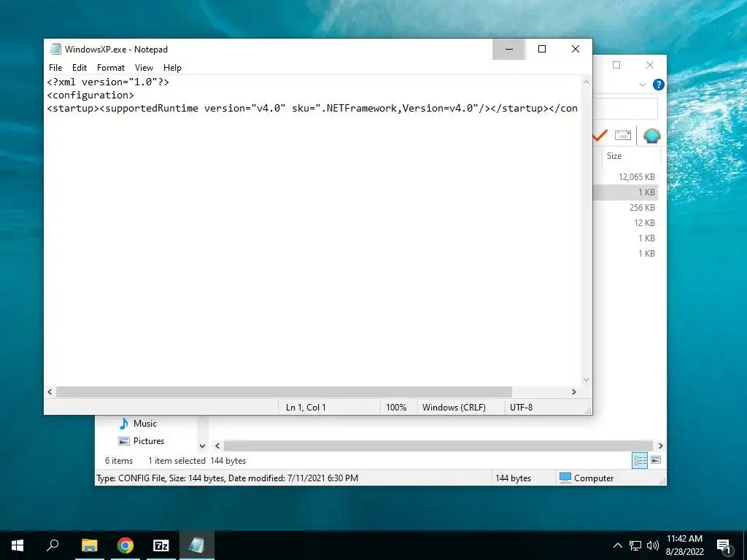Open the notification center icon
The width and height of the screenshot is (747, 560).
pos(724,545)
